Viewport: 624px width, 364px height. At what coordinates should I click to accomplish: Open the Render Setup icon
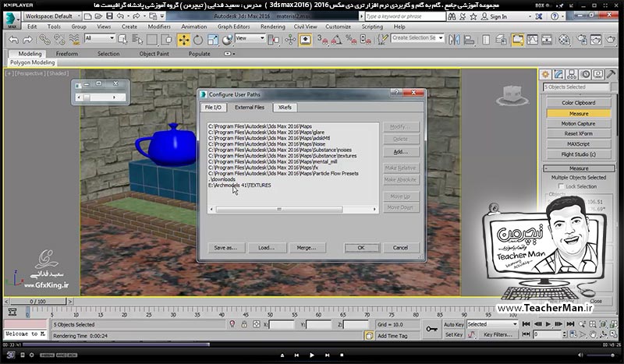tap(582, 40)
